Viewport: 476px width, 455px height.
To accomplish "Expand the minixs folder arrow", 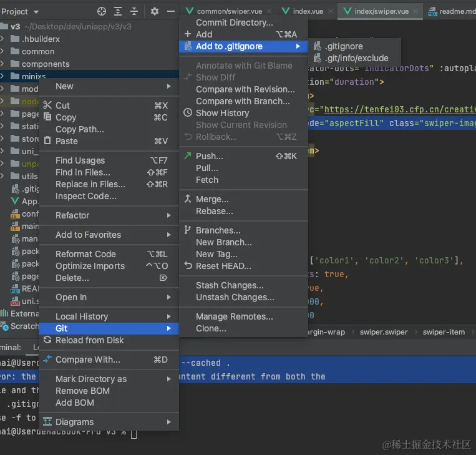I will point(2,76).
